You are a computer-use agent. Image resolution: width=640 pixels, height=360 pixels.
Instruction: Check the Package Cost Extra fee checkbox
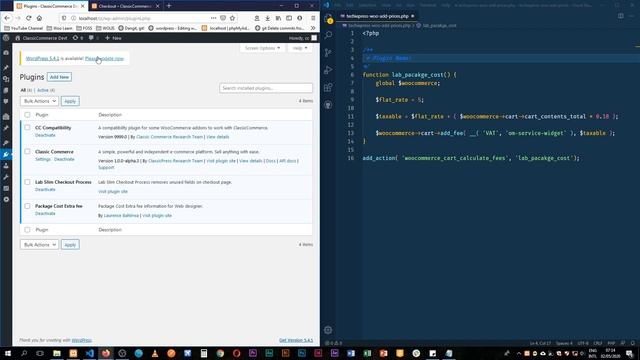click(x=27, y=206)
